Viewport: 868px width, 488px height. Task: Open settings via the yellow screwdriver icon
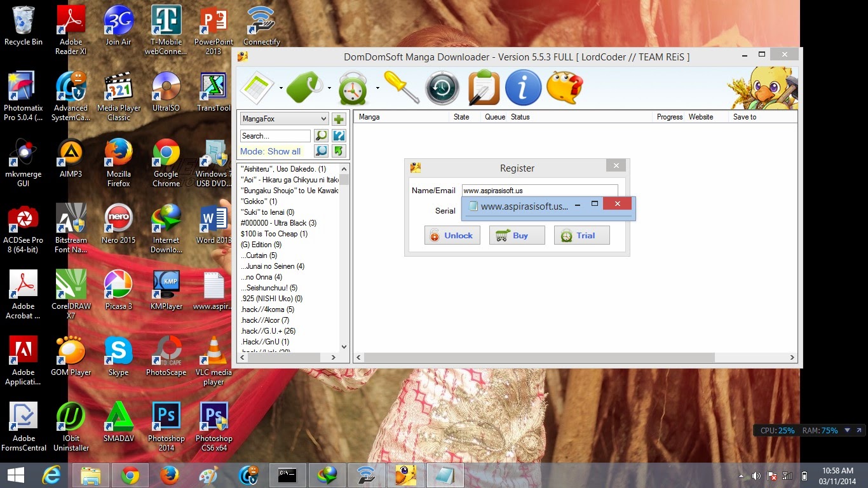(402, 86)
